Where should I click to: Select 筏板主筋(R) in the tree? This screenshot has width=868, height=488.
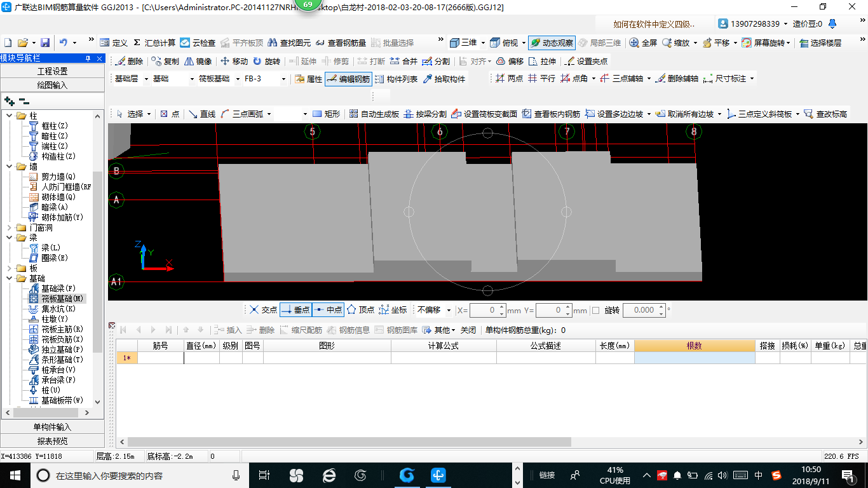coord(57,329)
